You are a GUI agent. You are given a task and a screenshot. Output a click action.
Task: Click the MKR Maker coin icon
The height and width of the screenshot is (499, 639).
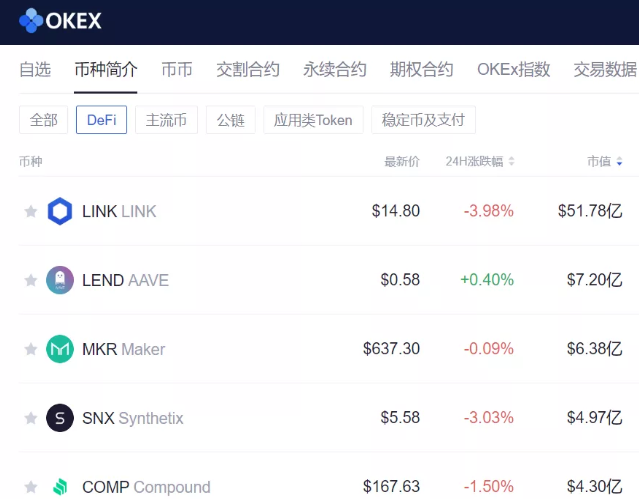coord(60,349)
